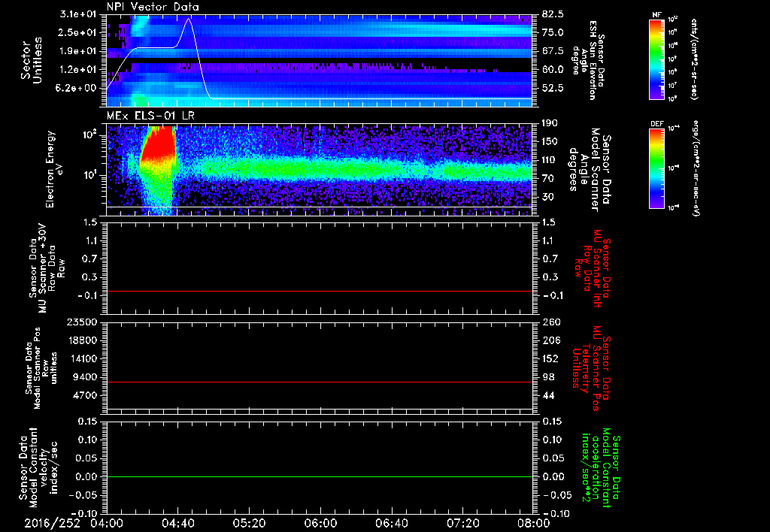
Task: Click the 110 scanner angle tick label
Action: 550,160
